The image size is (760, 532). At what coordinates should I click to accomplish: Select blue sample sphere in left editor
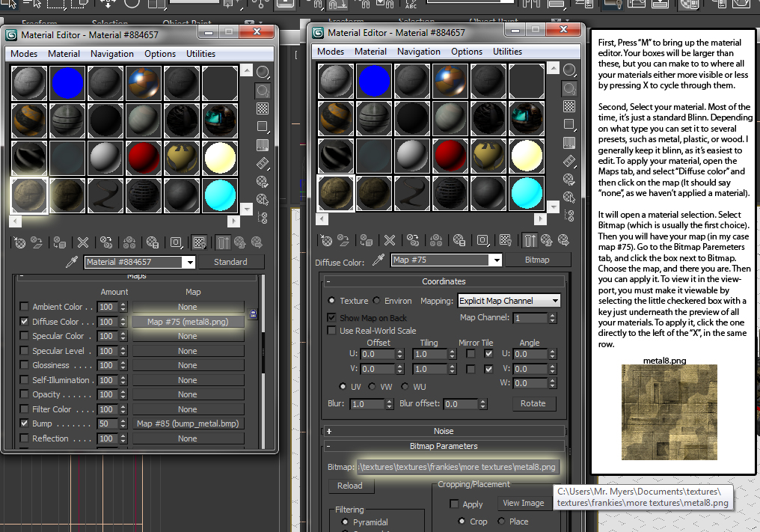[x=67, y=83]
